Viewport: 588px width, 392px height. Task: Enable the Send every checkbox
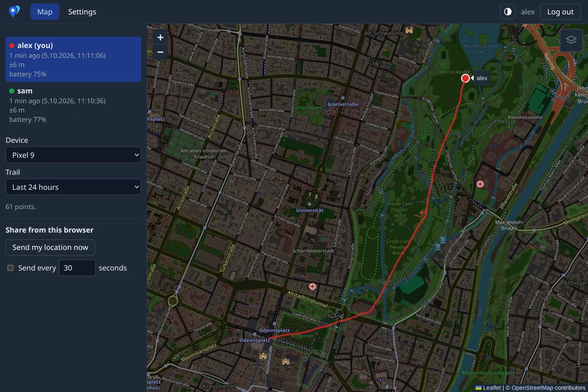10,268
